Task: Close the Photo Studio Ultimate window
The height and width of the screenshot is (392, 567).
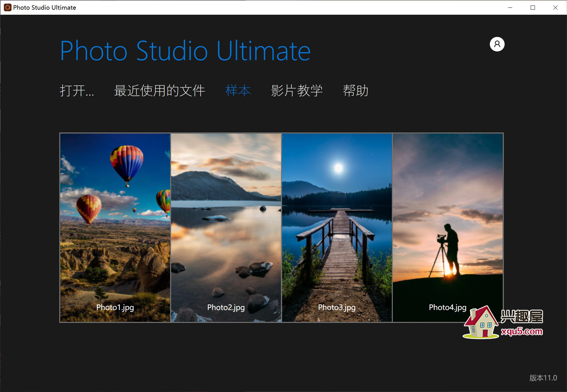Action: tap(555, 8)
